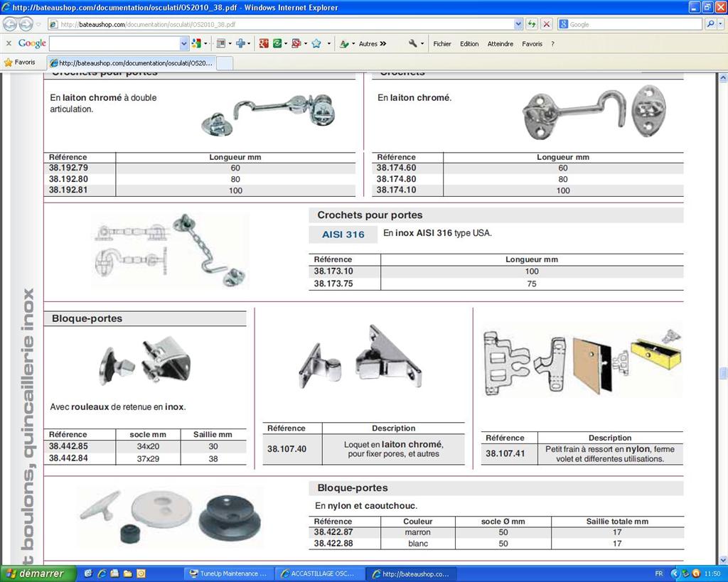Stop loading with the red X icon
The width and height of the screenshot is (728, 582).
[547, 24]
